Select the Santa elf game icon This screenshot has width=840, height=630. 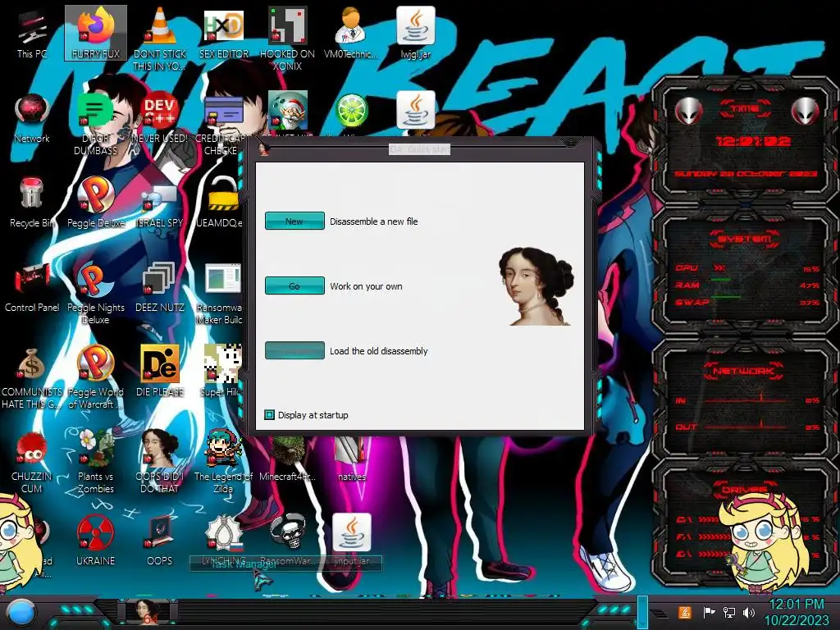(288, 111)
